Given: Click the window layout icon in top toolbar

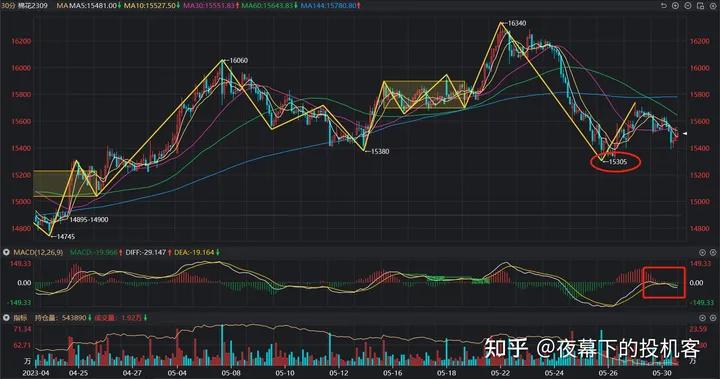Looking at the screenshot, I should pyautogui.click(x=700, y=6).
